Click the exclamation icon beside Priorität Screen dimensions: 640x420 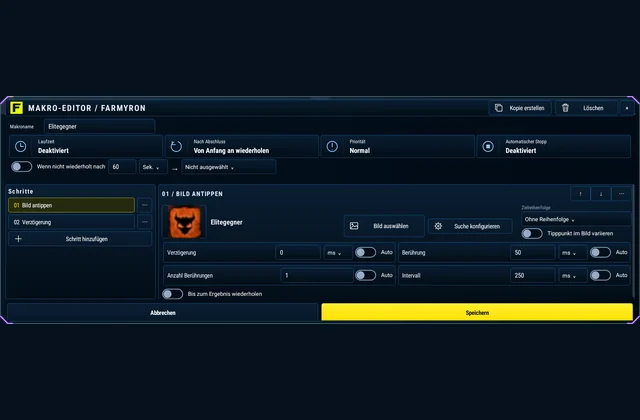pyautogui.click(x=332, y=147)
